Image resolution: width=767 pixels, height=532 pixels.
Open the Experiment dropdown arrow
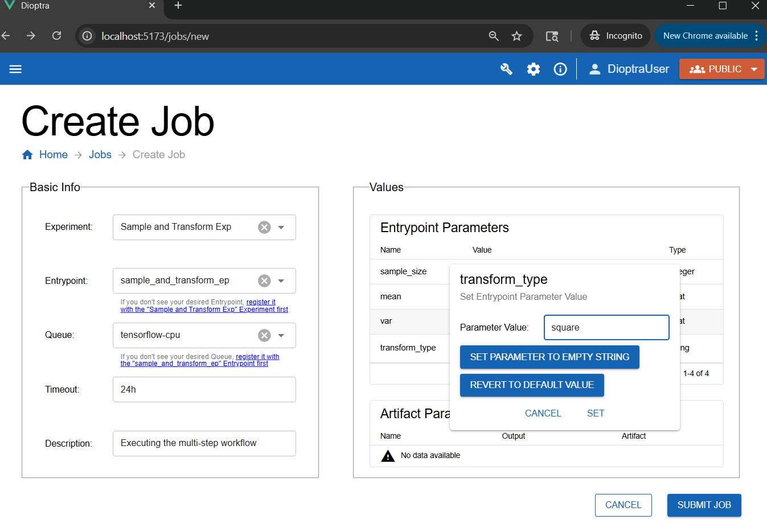click(x=281, y=226)
